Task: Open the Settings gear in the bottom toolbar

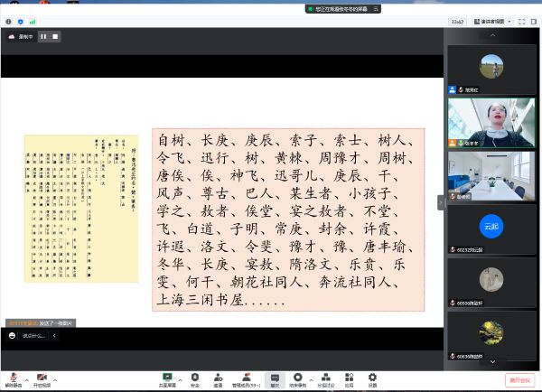Action: 372,378
